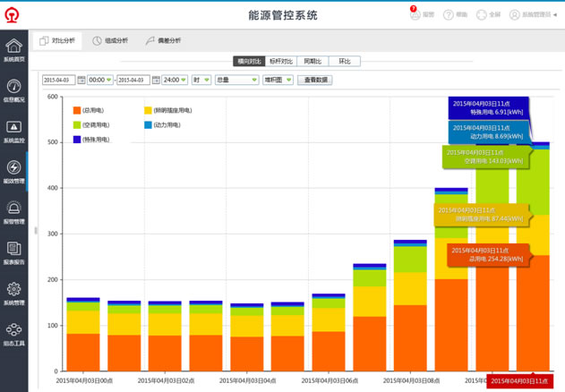Click the 空调用电 143.03 kWh tooltip
The width and height of the screenshot is (565, 392).
pos(485,157)
